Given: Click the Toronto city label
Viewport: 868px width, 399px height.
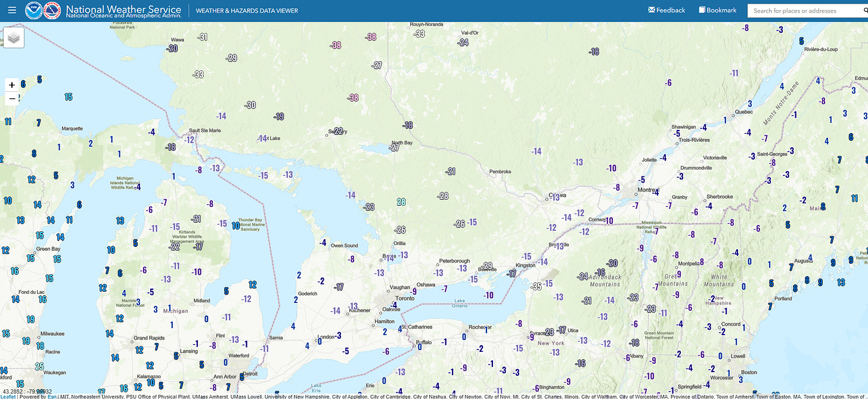Looking at the screenshot, I should (x=405, y=298).
